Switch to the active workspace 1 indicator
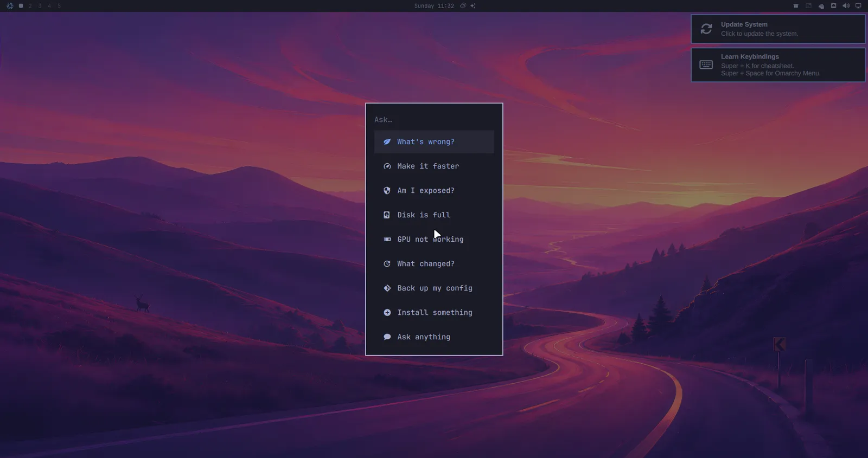Image resolution: width=868 pixels, height=458 pixels. coord(21,6)
